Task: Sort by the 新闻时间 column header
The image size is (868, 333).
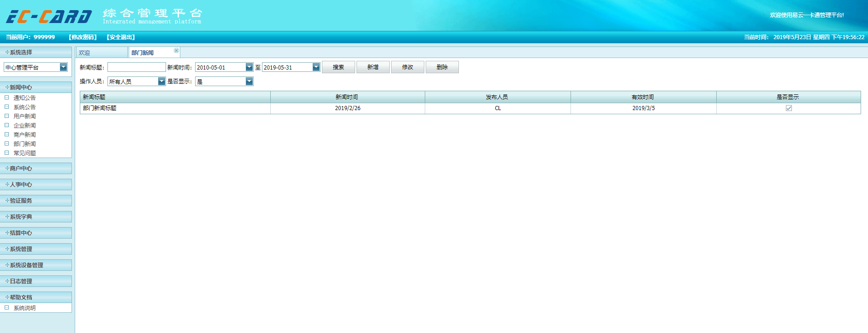Action: (x=347, y=97)
